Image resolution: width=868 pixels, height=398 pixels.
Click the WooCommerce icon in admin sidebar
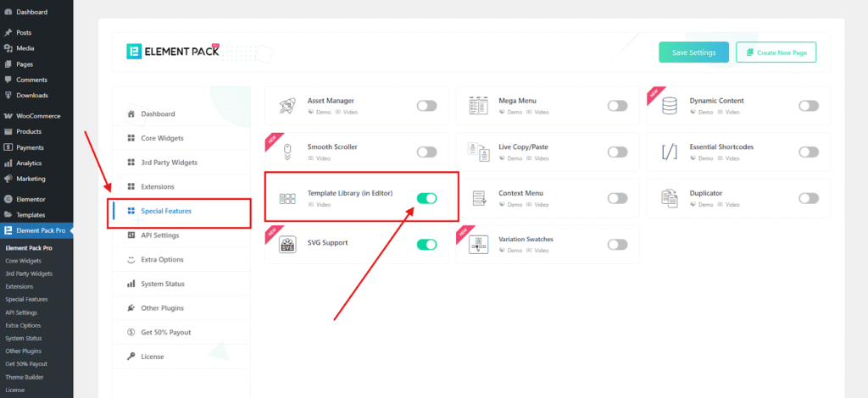click(8, 116)
